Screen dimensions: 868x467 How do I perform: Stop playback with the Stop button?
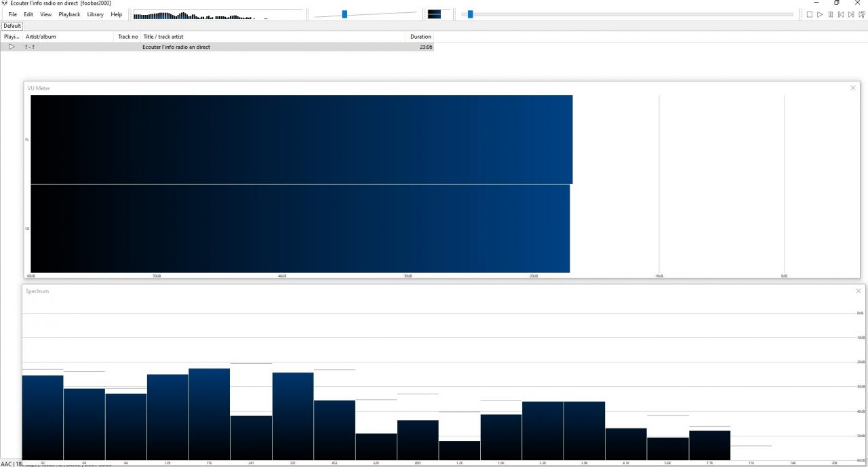pos(810,14)
